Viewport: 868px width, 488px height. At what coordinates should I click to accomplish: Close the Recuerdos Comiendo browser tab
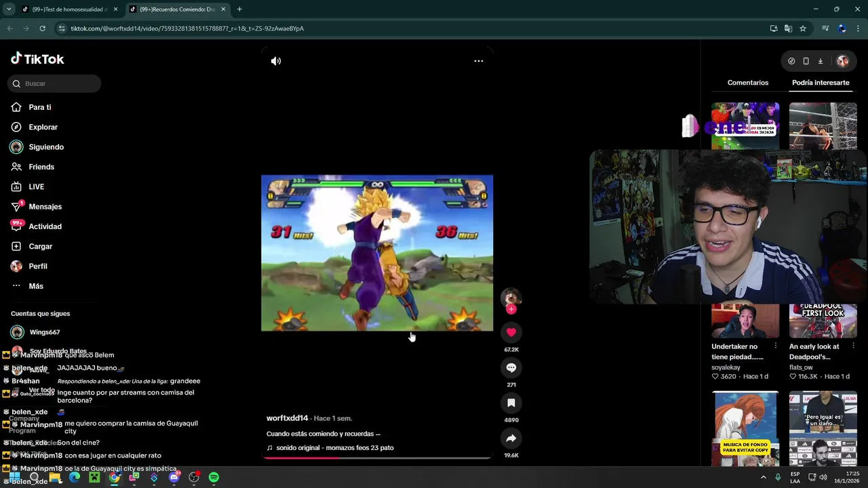point(223,9)
